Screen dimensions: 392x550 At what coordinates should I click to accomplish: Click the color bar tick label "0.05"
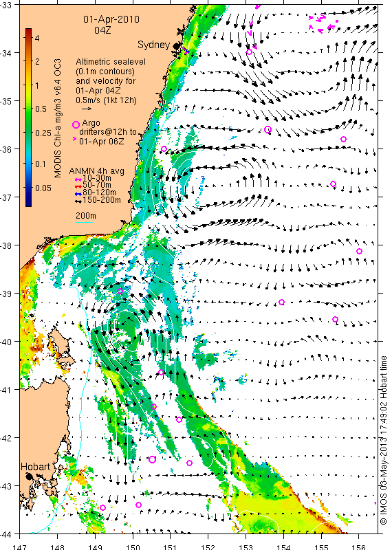click(x=43, y=188)
